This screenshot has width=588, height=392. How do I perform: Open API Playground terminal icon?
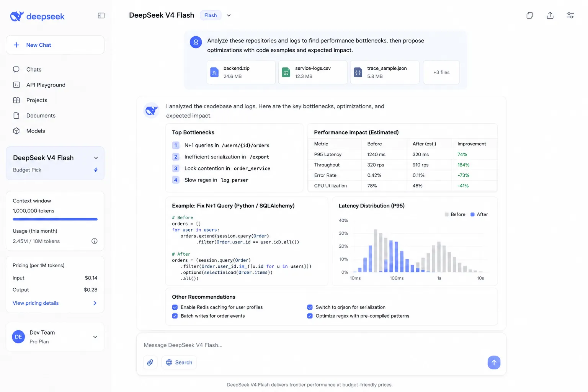point(16,85)
